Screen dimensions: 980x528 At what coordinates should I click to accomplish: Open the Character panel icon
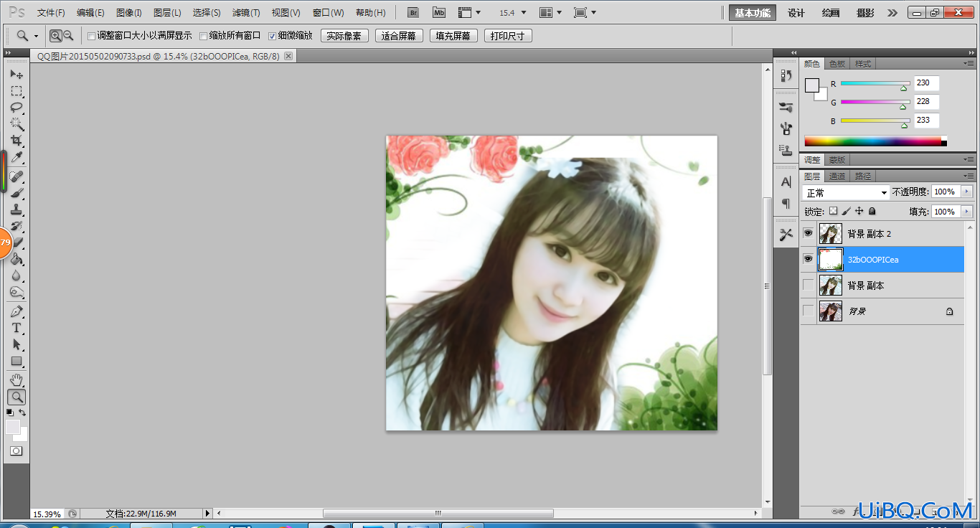point(786,182)
